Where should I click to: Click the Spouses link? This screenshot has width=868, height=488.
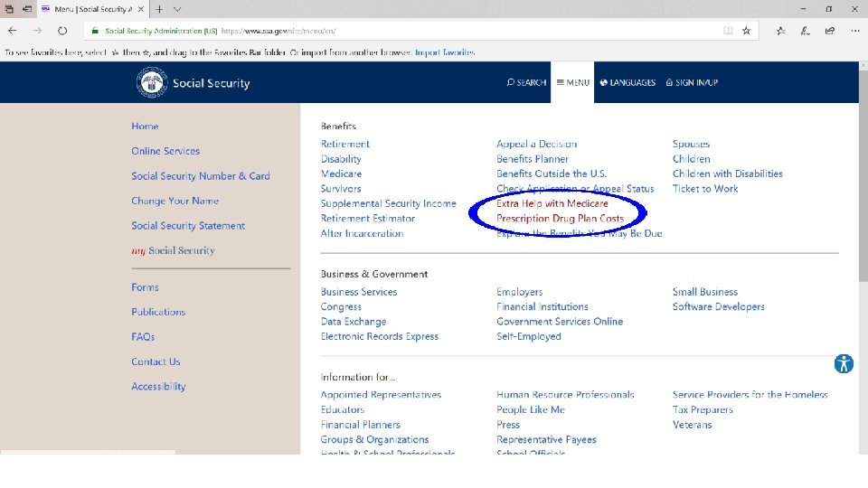coord(691,144)
